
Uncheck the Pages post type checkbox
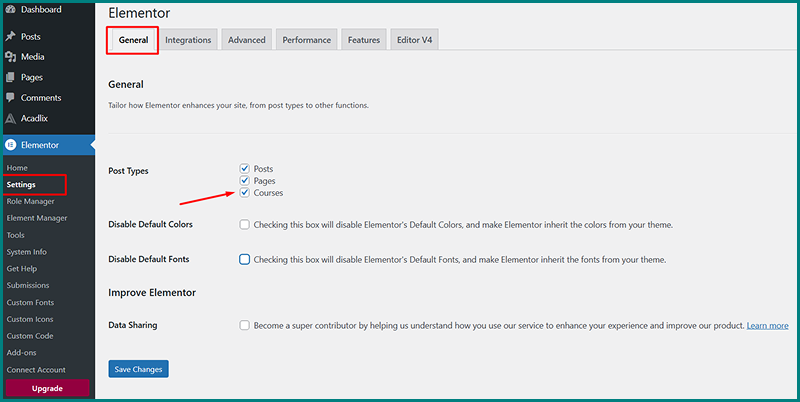[245, 181]
